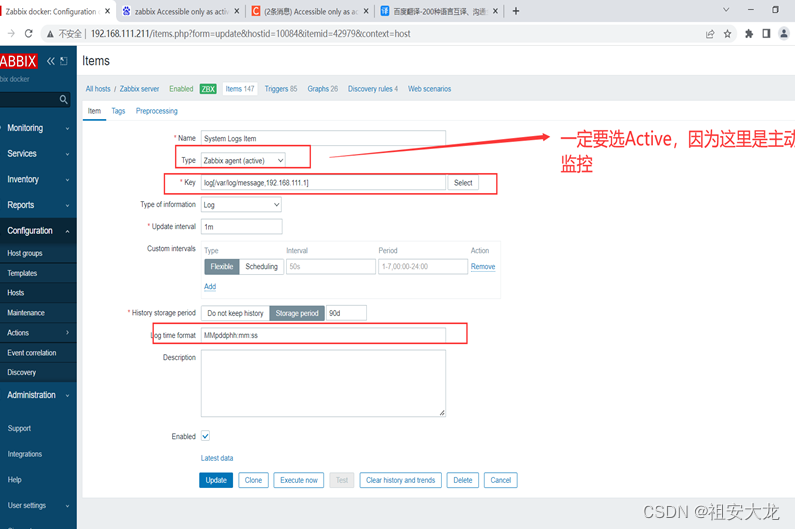Click Remove link in custom intervals
Viewport: 795px width, 530px height.
tap(483, 266)
